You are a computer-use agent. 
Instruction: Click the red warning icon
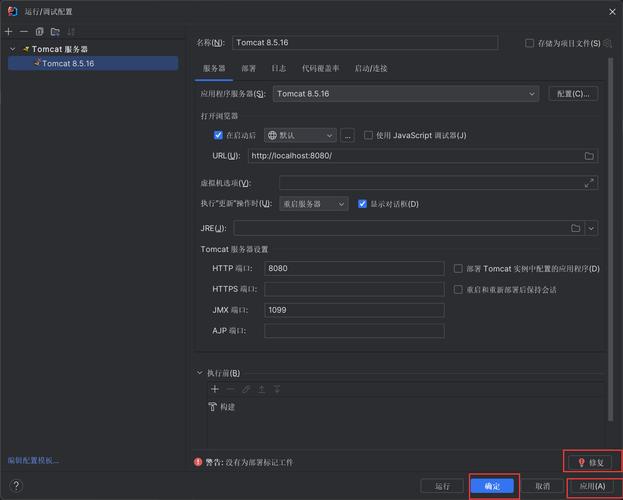(198, 462)
